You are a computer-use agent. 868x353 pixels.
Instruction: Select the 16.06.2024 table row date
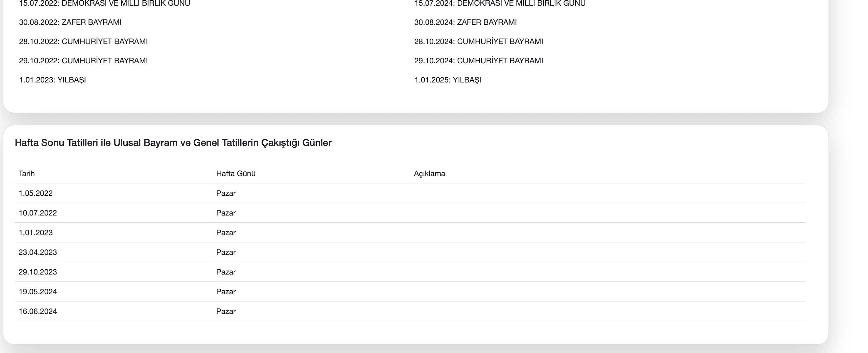pyautogui.click(x=38, y=311)
